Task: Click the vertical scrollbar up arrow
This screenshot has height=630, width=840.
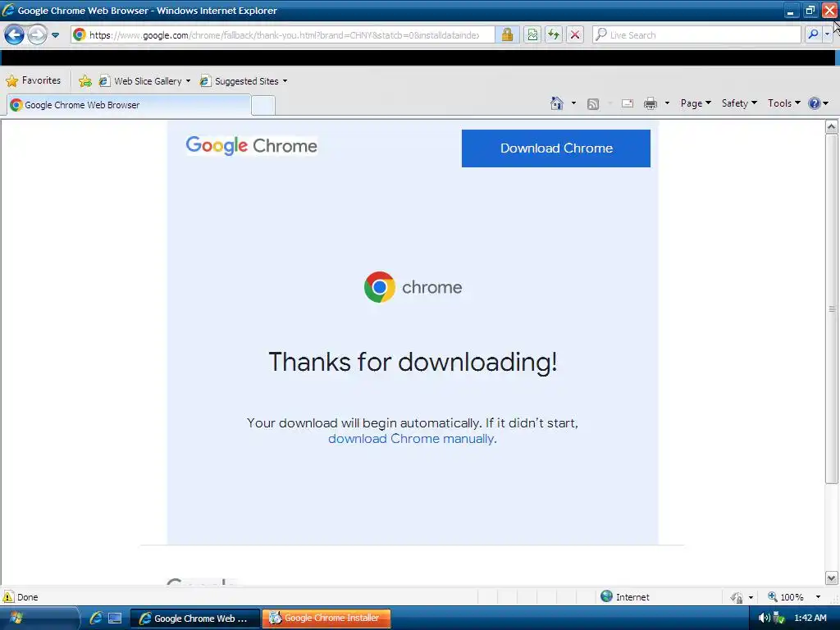Action: 832,127
